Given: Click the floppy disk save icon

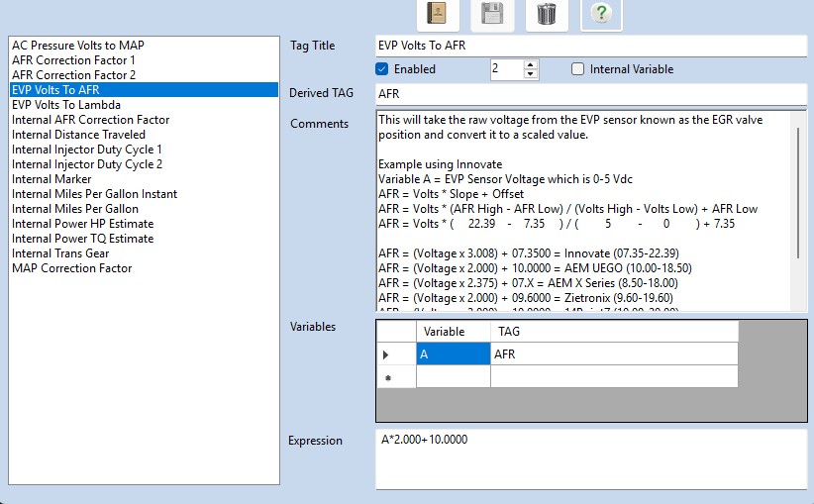Looking at the screenshot, I should point(492,14).
